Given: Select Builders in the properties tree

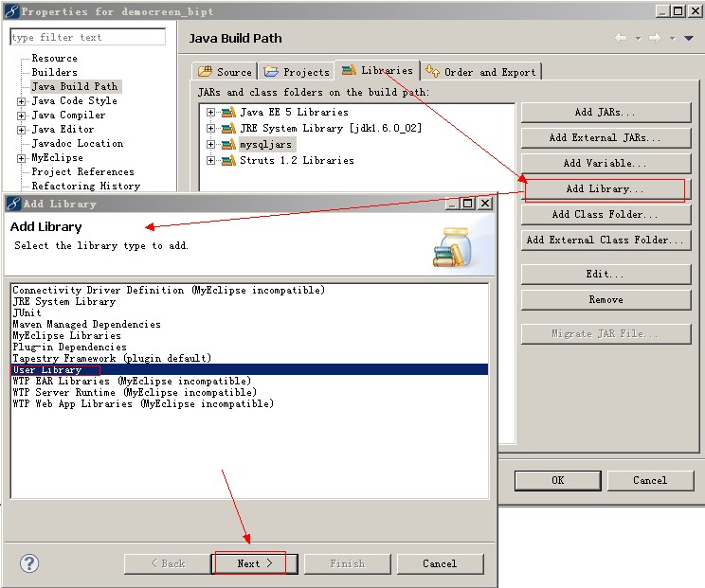Looking at the screenshot, I should tap(54, 72).
